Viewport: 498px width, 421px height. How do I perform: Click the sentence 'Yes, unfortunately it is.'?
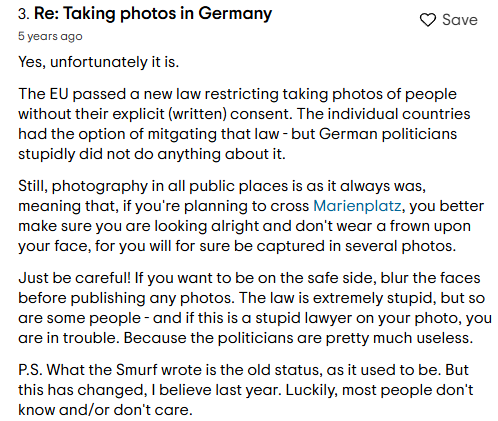click(x=98, y=62)
